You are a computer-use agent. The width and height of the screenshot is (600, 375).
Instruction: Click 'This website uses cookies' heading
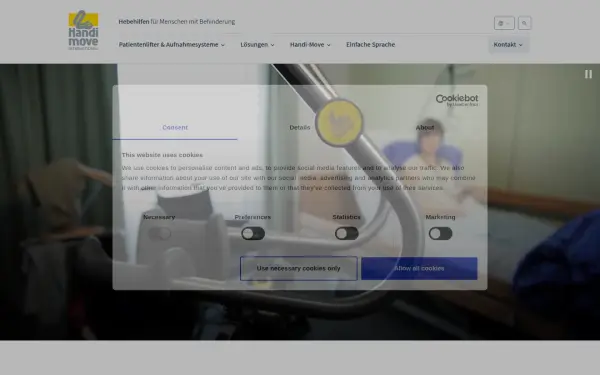coord(162,155)
